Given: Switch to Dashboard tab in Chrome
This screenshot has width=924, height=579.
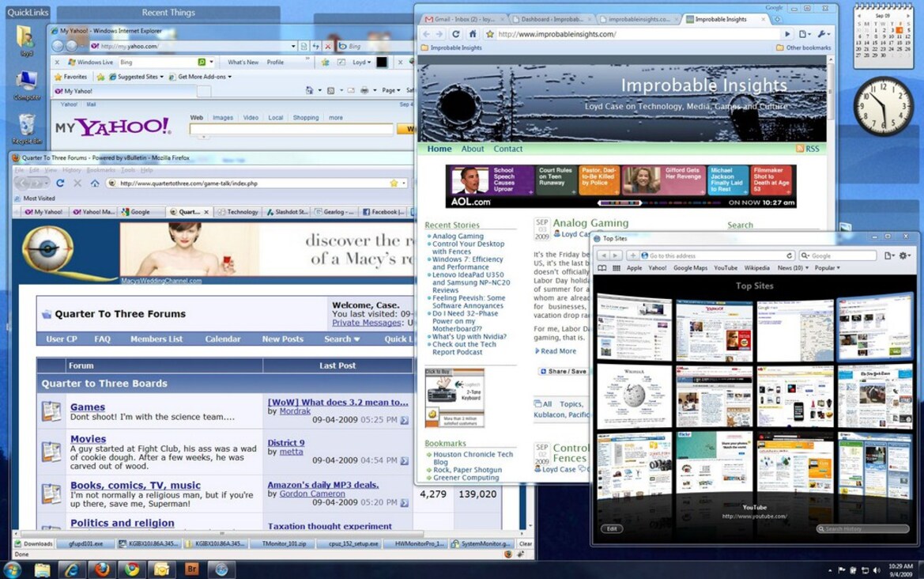Looking at the screenshot, I should [551, 20].
